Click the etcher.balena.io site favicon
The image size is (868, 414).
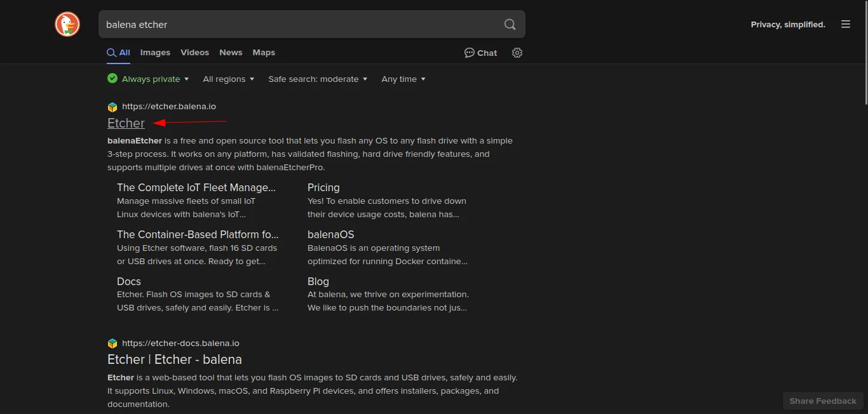click(x=112, y=107)
